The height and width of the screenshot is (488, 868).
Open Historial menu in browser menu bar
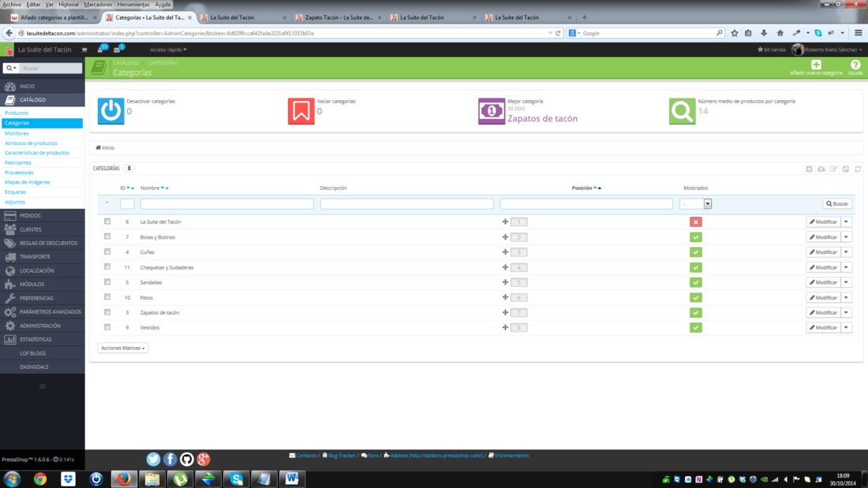(x=69, y=5)
